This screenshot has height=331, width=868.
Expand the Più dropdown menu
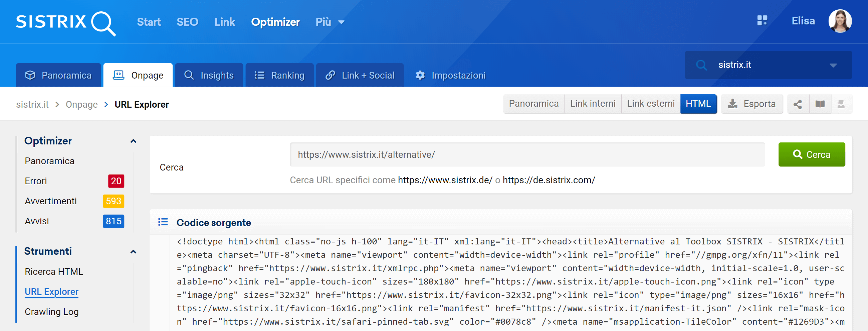click(330, 22)
